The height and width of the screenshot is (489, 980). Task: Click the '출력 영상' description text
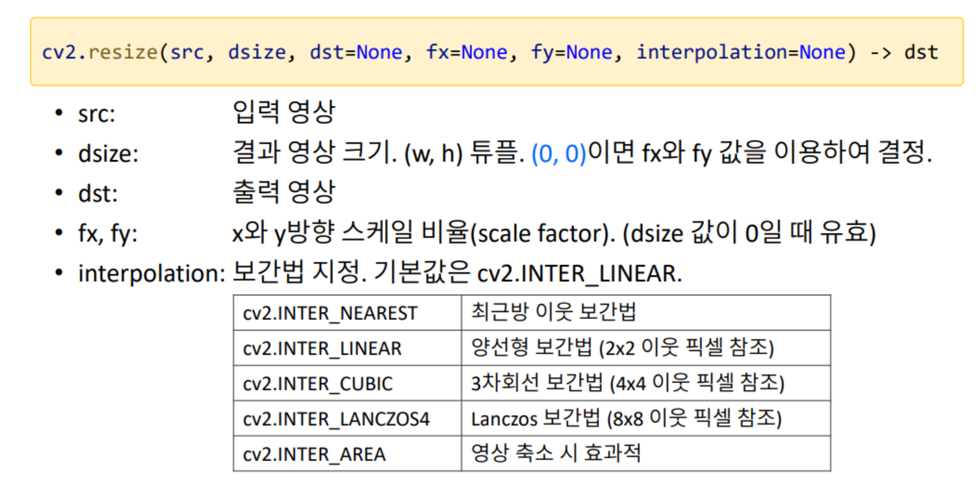point(283,191)
